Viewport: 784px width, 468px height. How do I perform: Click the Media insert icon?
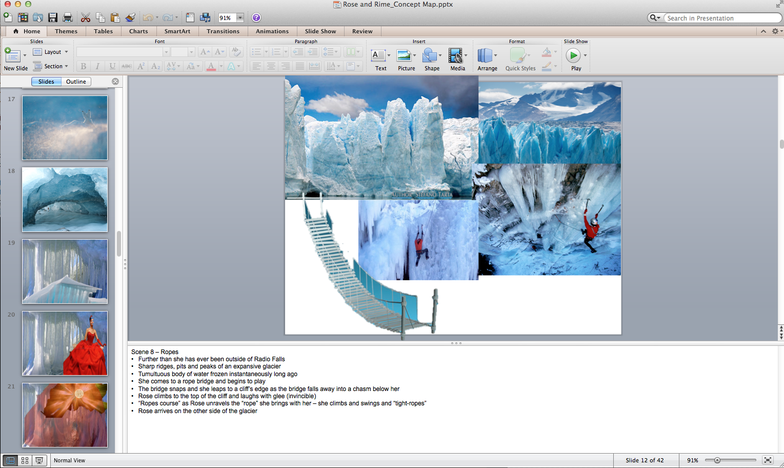[457, 57]
